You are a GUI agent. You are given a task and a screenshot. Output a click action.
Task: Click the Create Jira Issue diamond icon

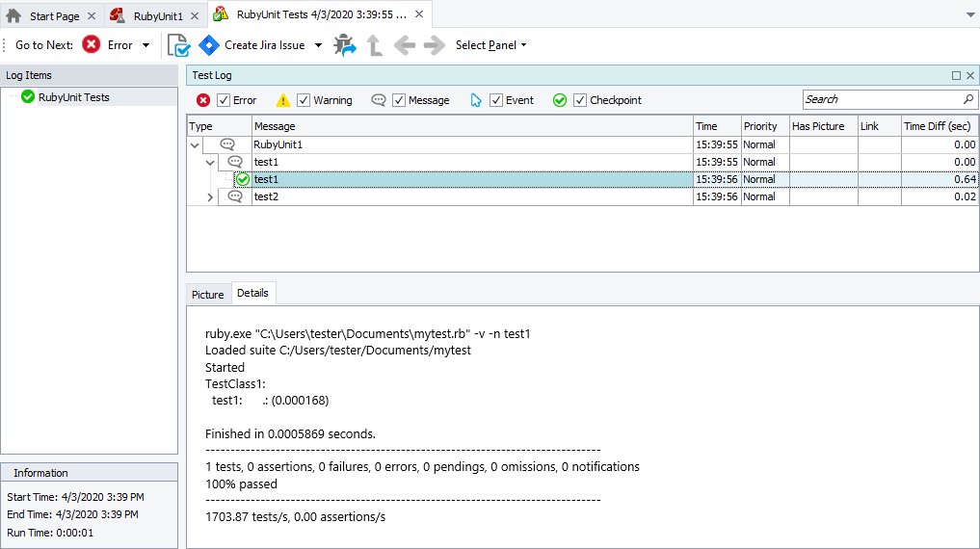tap(208, 45)
